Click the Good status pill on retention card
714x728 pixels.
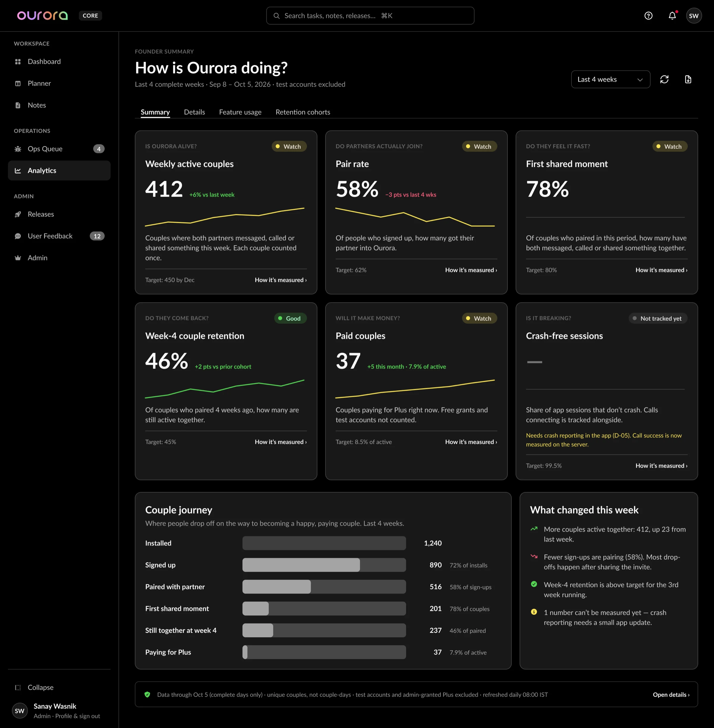pos(290,318)
